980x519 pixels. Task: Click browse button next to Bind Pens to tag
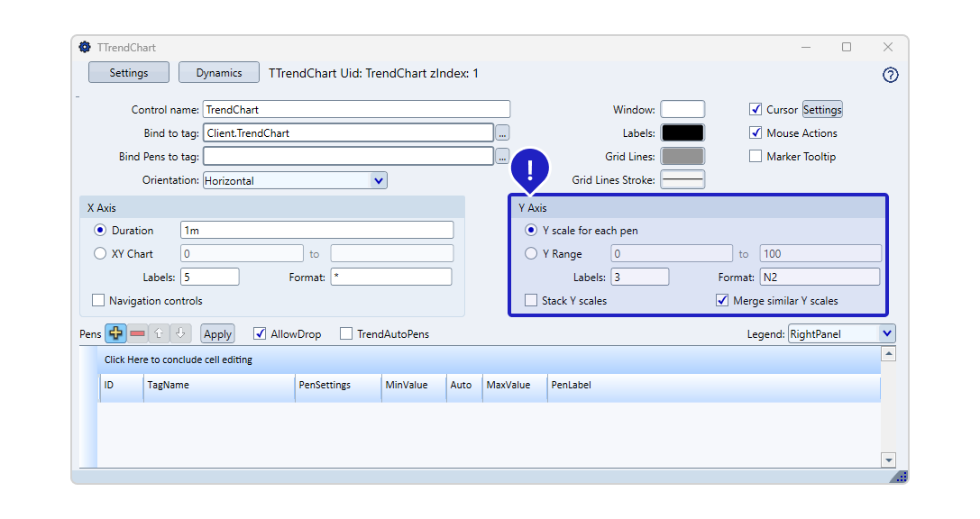pyautogui.click(x=502, y=157)
